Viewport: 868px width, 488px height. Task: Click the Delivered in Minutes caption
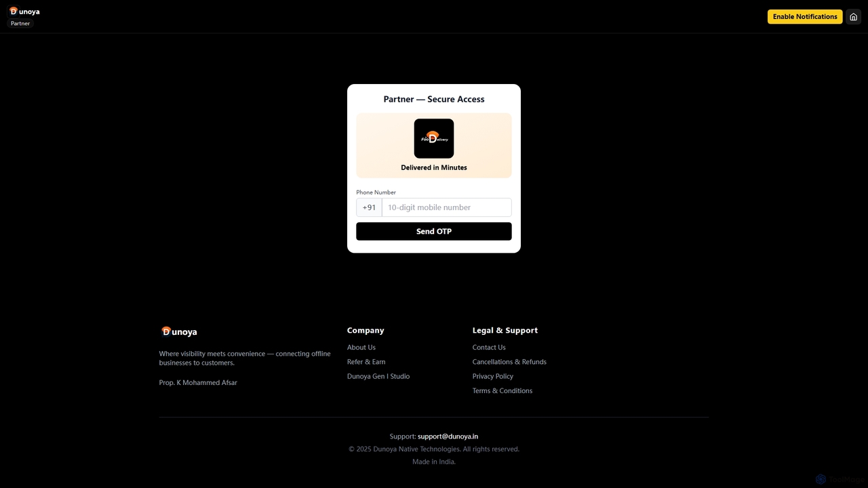coord(434,167)
